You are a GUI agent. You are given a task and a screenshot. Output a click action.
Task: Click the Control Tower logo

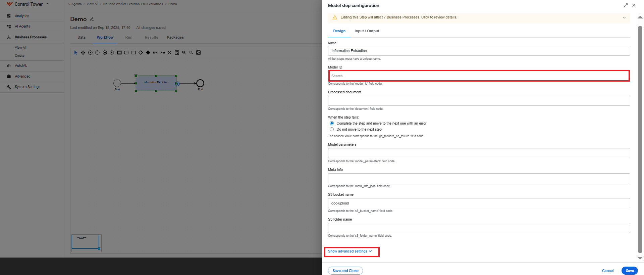coord(9,4)
